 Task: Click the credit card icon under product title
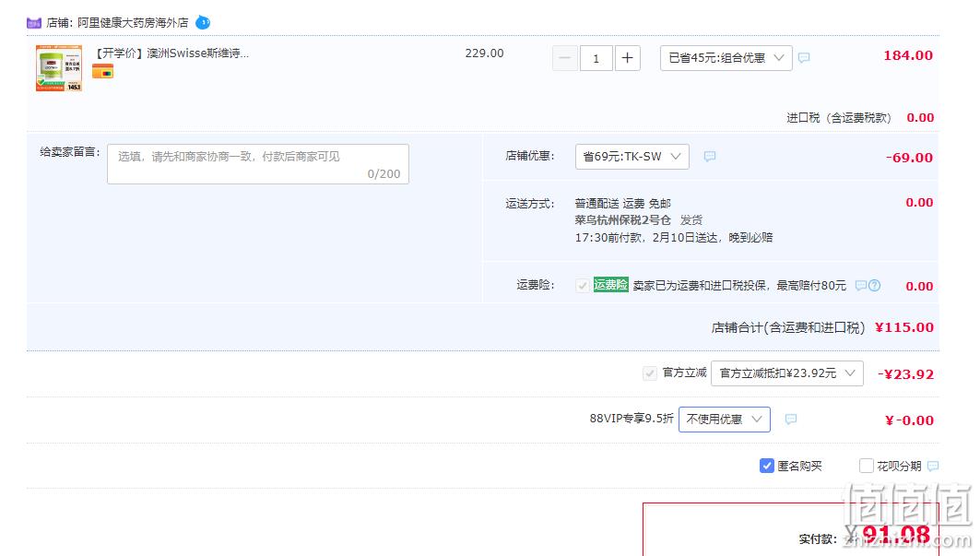(102, 71)
